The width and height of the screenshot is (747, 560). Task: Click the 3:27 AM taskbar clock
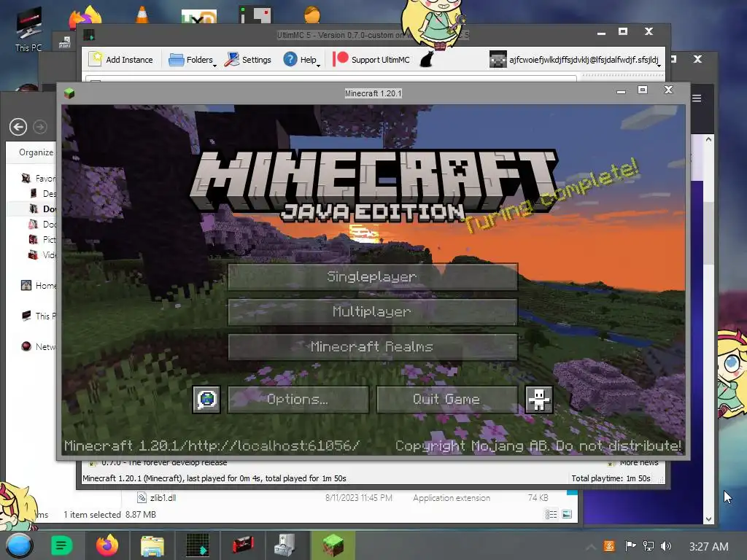coord(708,547)
